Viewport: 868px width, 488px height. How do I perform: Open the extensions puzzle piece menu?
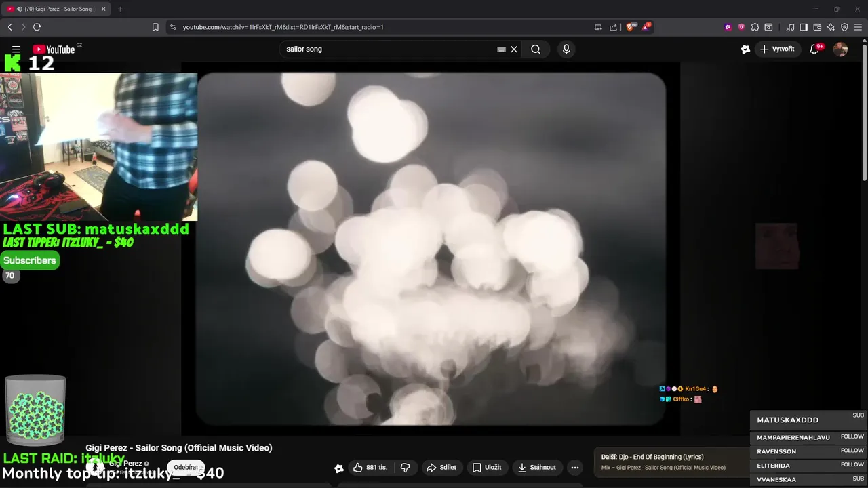point(755,27)
